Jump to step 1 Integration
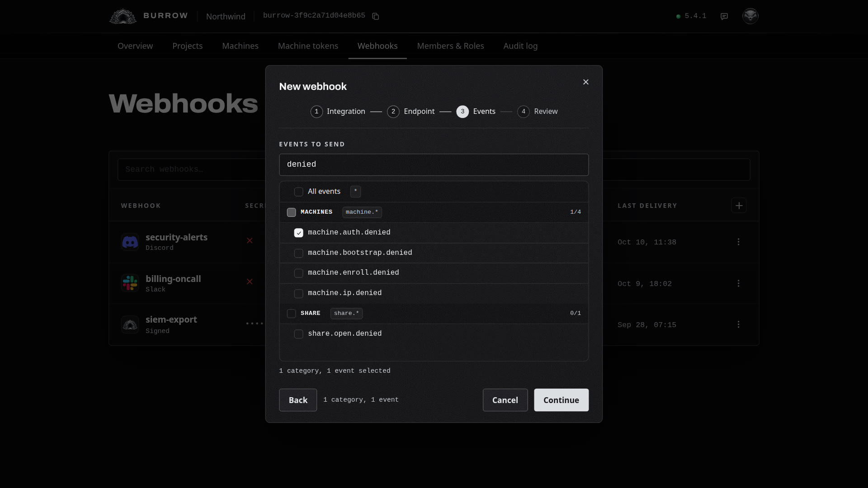The image size is (868, 488). click(x=338, y=112)
